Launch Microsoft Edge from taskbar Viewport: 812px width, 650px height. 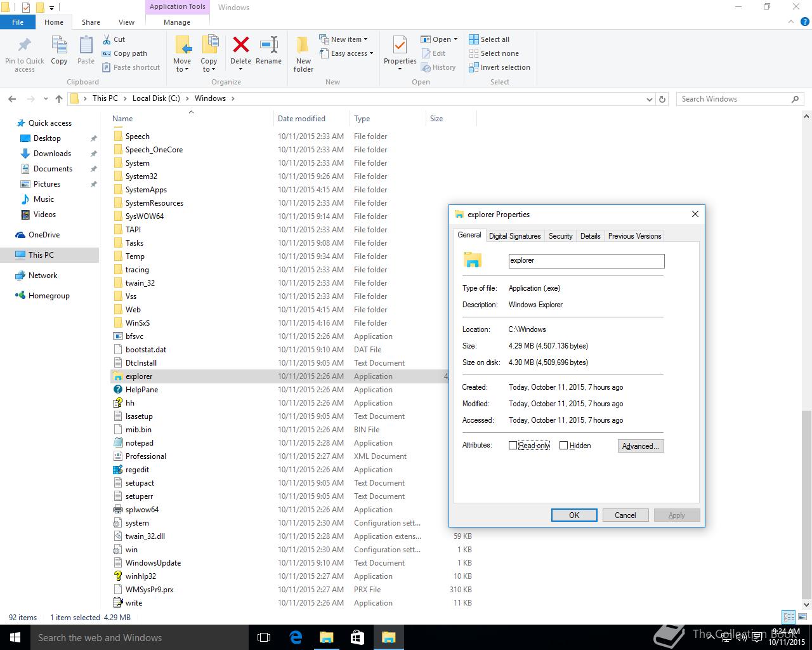[x=296, y=637]
